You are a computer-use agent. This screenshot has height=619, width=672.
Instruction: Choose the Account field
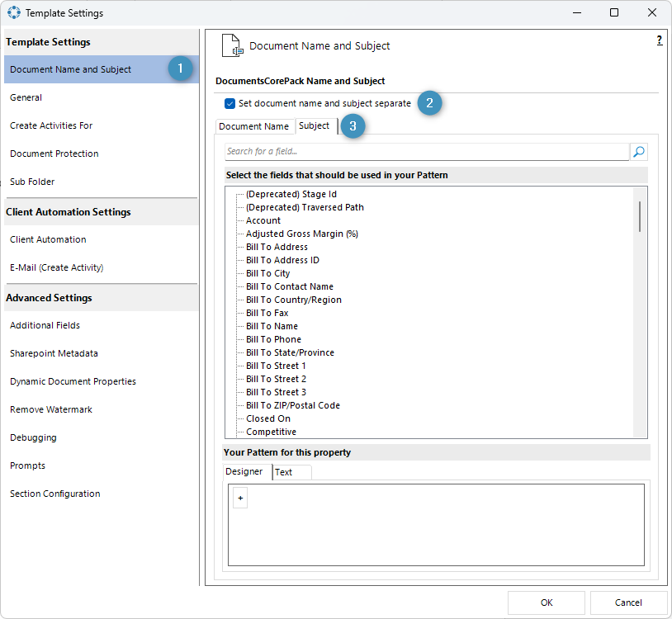coord(263,220)
